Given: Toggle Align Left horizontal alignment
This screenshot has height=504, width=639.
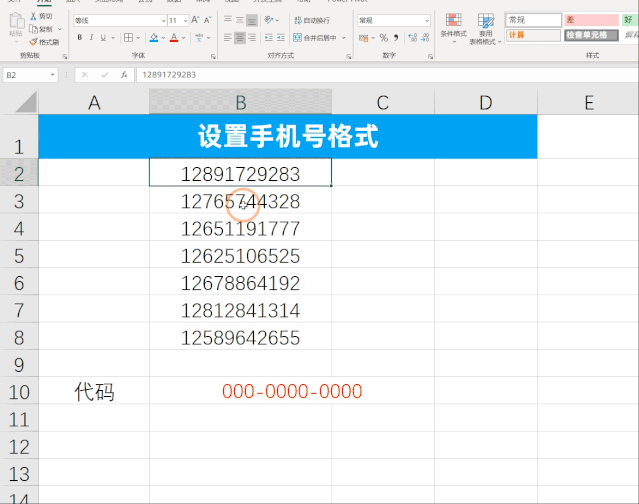Looking at the screenshot, I should [228, 38].
